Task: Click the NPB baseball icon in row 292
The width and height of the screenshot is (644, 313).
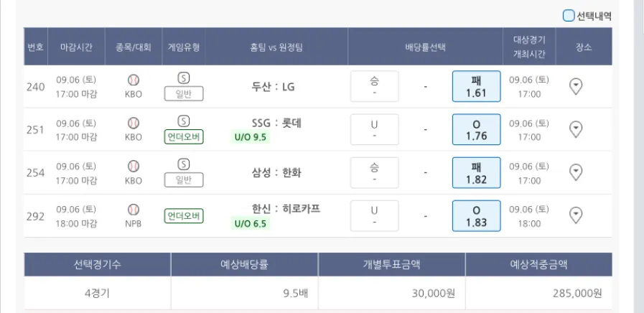Action: click(134, 209)
